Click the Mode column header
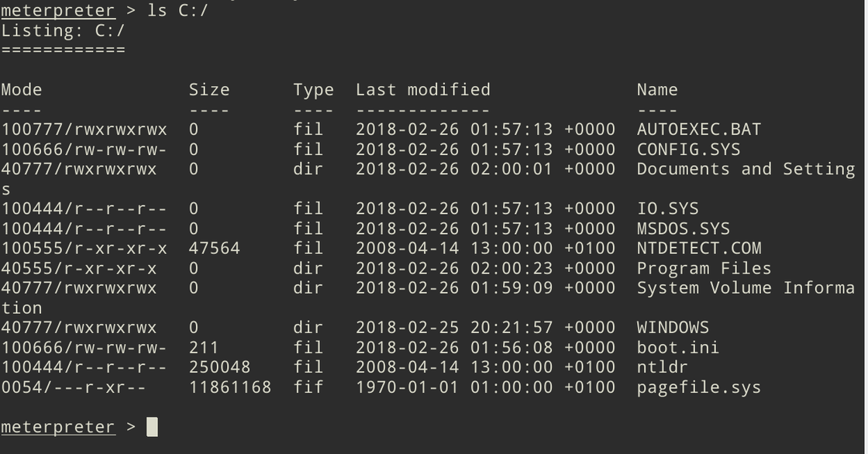Screen dimensions: 868x454 [22, 90]
